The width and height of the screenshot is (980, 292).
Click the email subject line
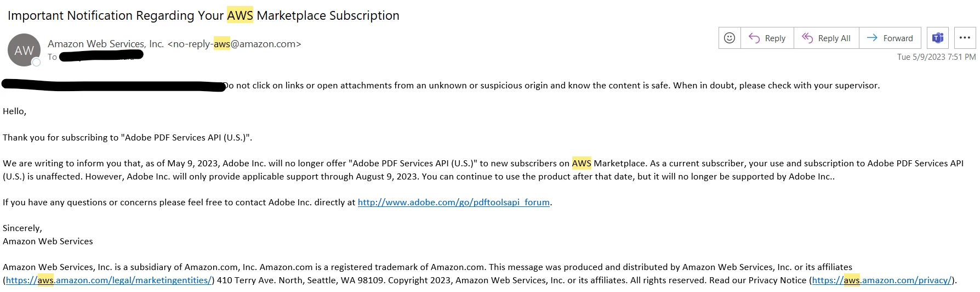pyautogui.click(x=203, y=15)
